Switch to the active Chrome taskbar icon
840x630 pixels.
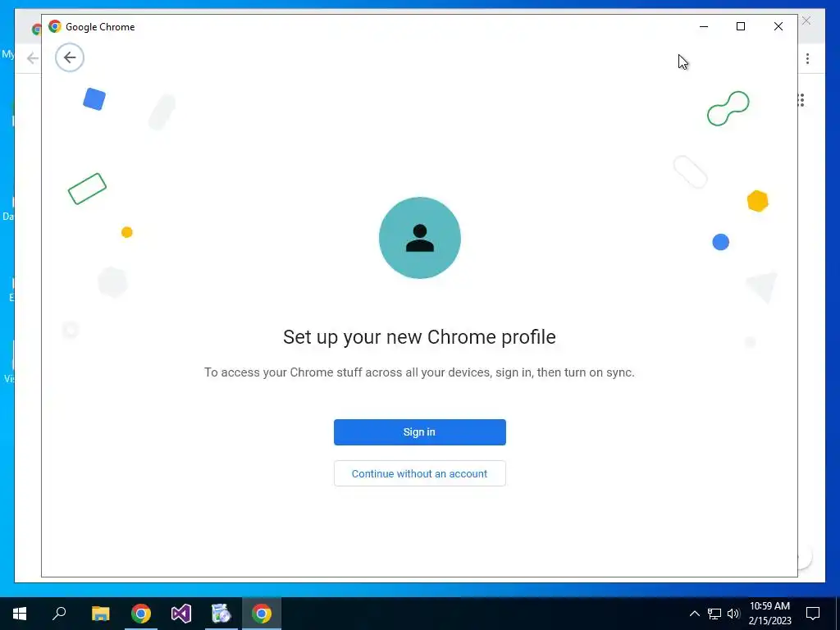(262, 614)
